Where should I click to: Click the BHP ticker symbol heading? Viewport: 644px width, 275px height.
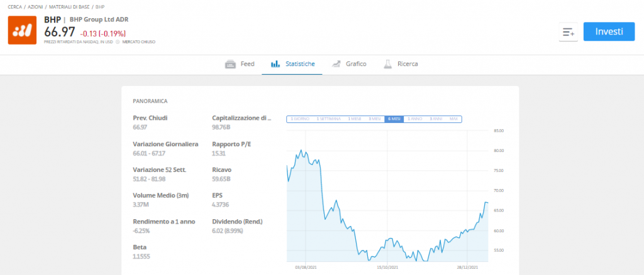[52, 19]
